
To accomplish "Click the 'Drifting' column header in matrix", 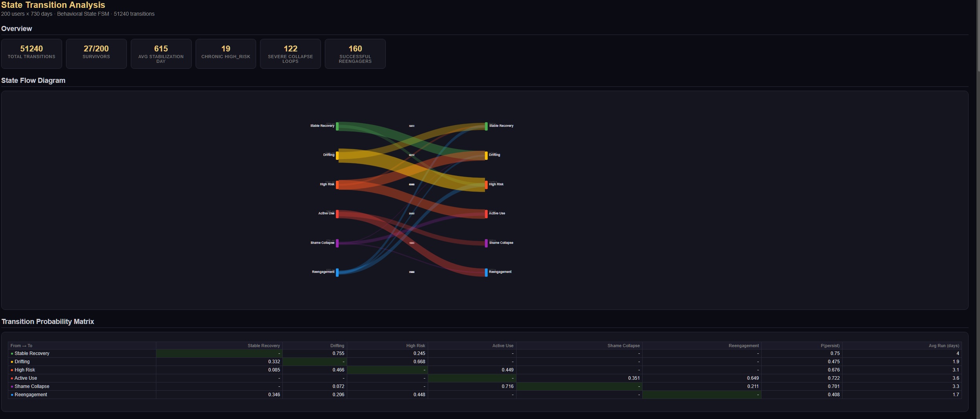I will tap(315, 346).
